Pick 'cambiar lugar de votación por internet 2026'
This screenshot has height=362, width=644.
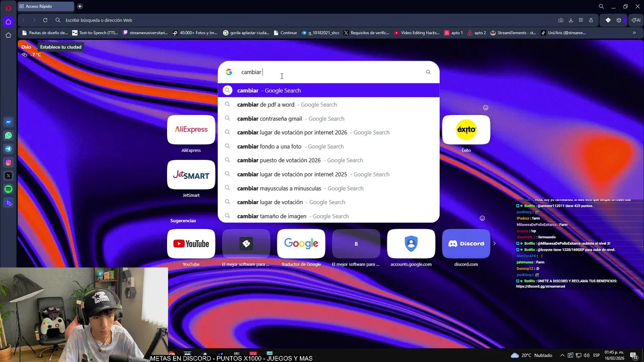point(329,132)
